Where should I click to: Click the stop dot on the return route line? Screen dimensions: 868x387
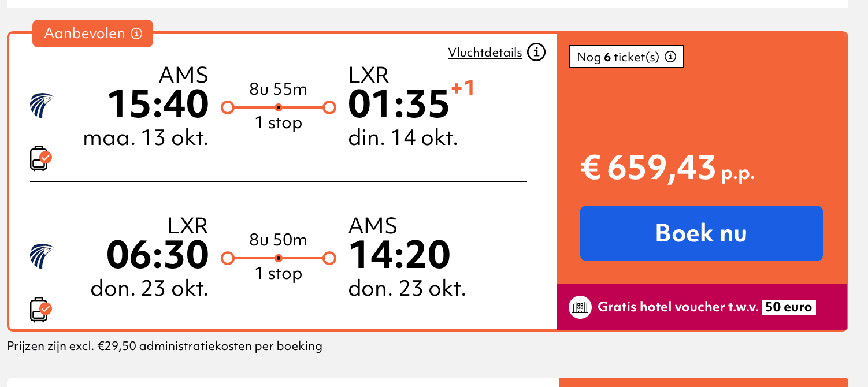pos(279,258)
